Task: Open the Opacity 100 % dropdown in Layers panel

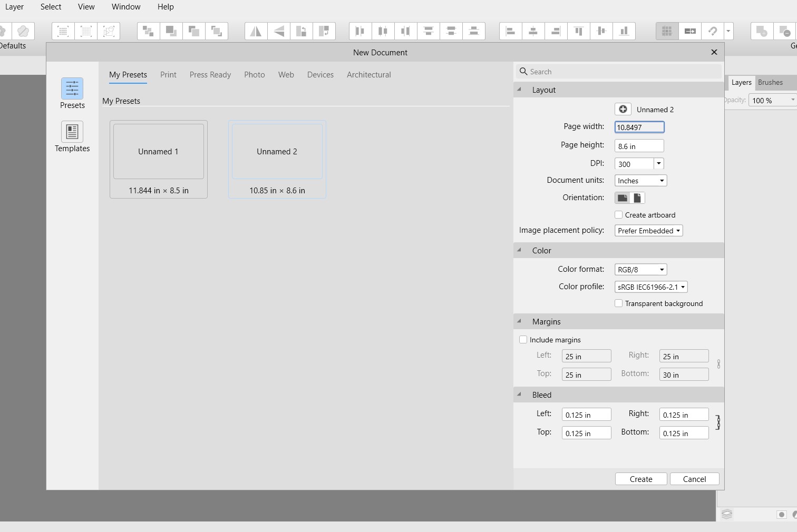Action: click(792, 100)
